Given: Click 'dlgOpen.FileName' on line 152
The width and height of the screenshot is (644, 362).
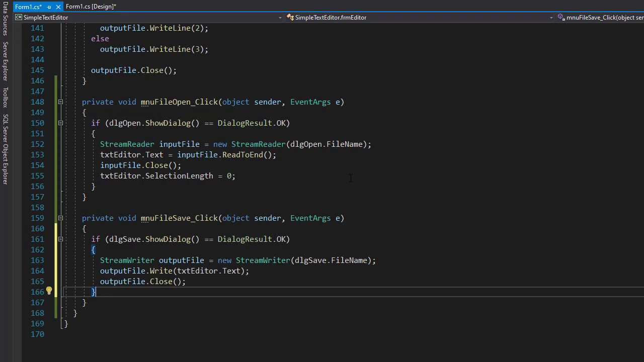Looking at the screenshot, I should tap(327, 144).
